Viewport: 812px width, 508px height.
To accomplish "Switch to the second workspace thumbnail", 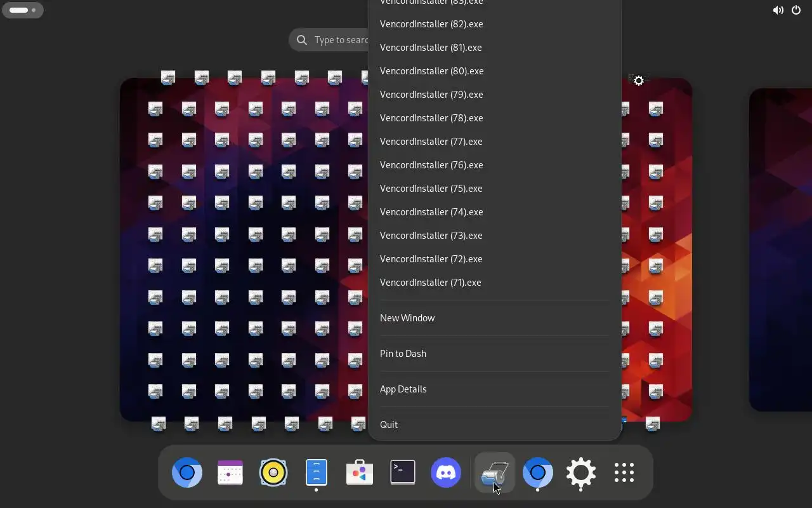I will [x=780, y=250].
